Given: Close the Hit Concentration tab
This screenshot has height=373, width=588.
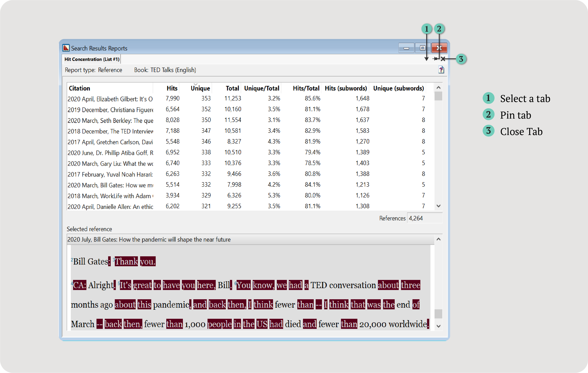Looking at the screenshot, I should pos(443,59).
